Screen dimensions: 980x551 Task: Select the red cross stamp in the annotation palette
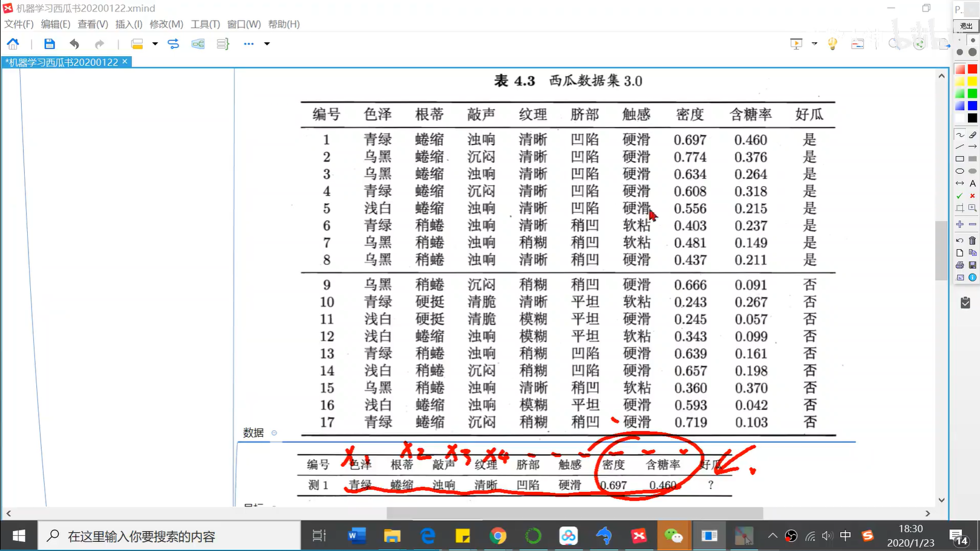(972, 196)
